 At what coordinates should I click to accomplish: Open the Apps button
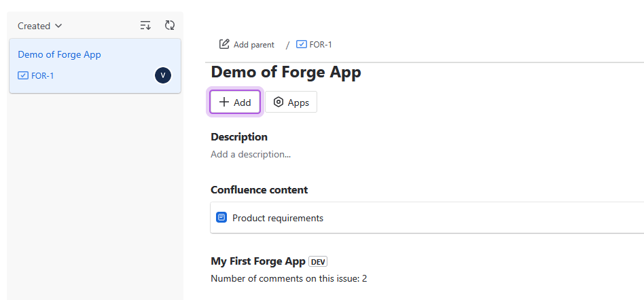[291, 102]
